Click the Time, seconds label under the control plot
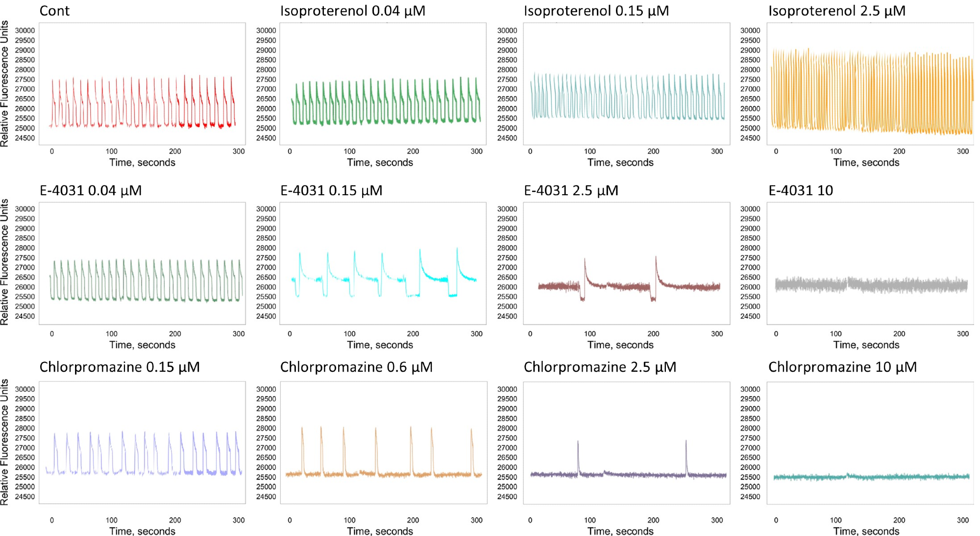 coord(142,162)
